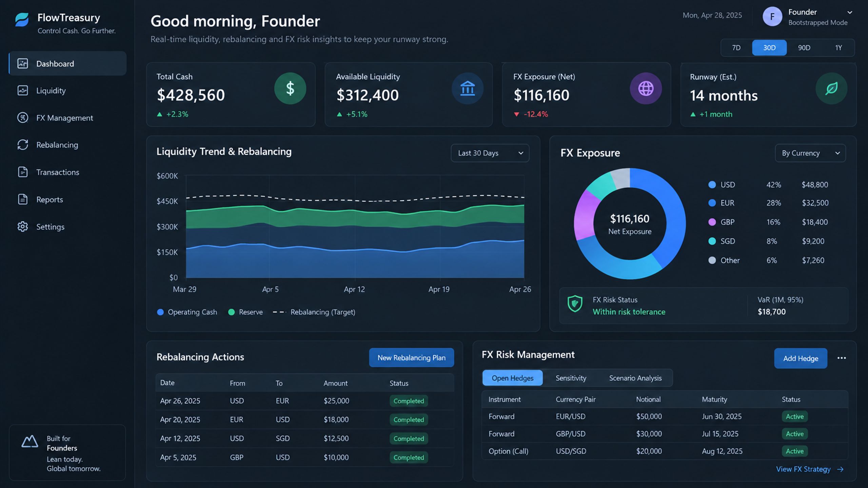
Task: Open the three-dot menu in FX Risk Management
Action: [x=842, y=358]
